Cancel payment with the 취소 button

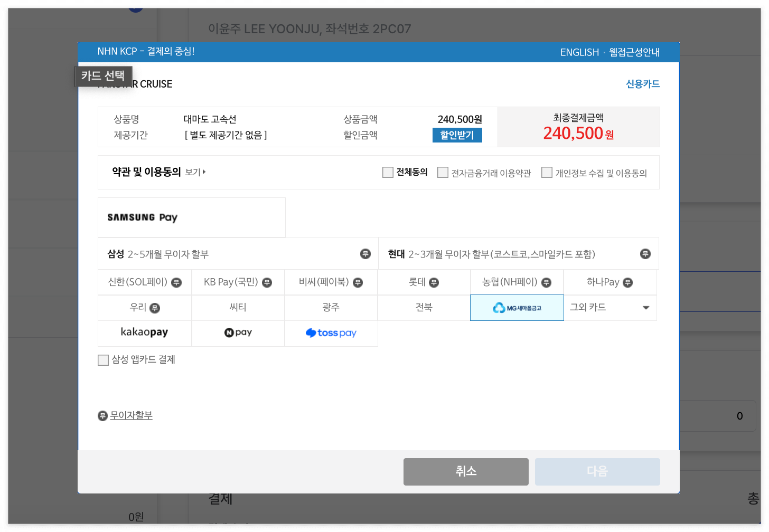click(465, 471)
